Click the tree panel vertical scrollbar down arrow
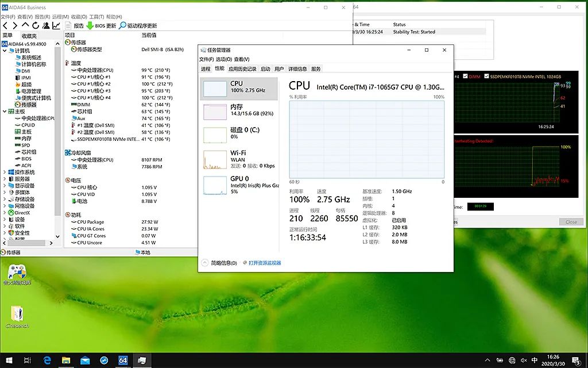The height and width of the screenshot is (368, 588). pyautogui.click(x=57, y=236)
